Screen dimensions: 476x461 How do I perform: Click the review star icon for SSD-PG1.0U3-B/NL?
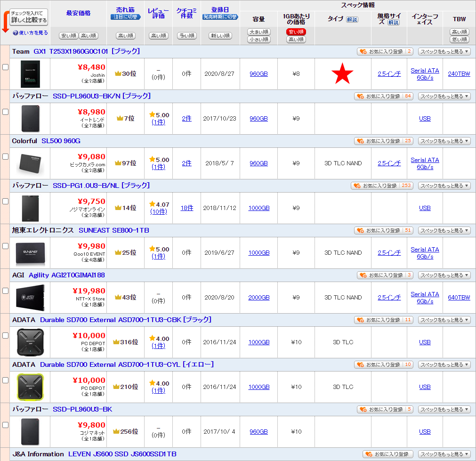(x=152, y=204)
